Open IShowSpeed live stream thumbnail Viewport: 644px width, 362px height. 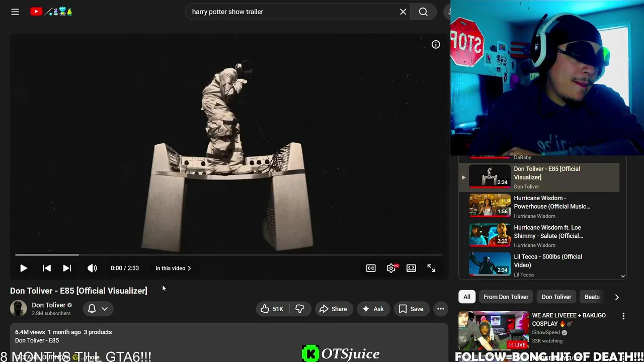click(x=494, y=331)
